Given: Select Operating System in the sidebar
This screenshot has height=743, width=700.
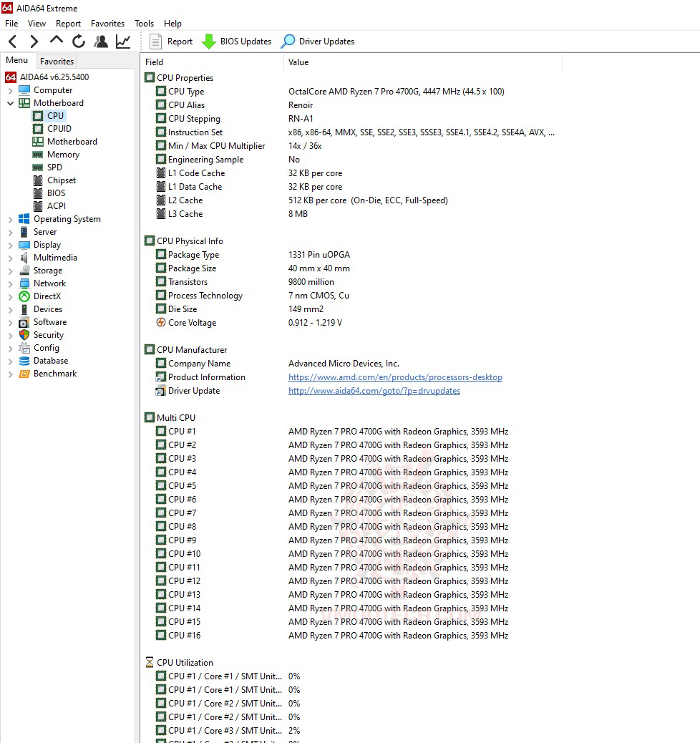Looking at the screenshot, I should (59, 219).
